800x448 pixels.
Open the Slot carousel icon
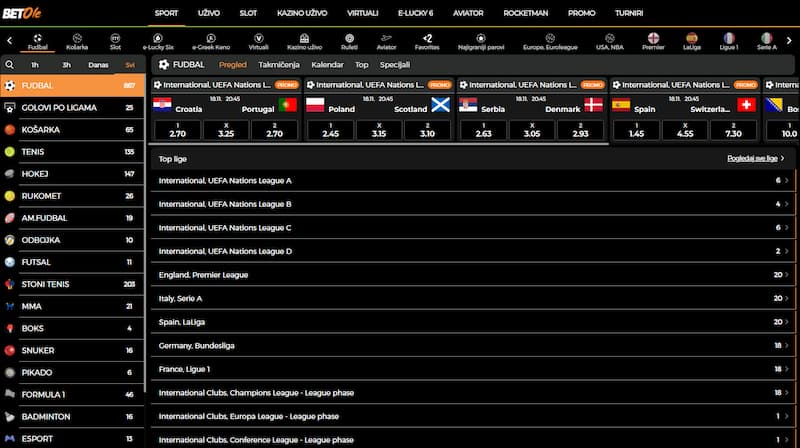coord(115,38)
